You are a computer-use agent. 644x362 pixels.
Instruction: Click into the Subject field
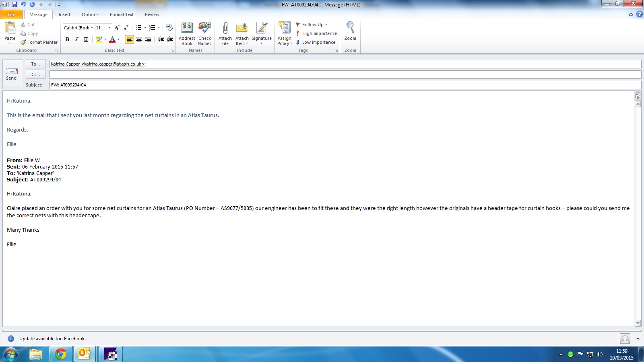(x=345, y=85)
